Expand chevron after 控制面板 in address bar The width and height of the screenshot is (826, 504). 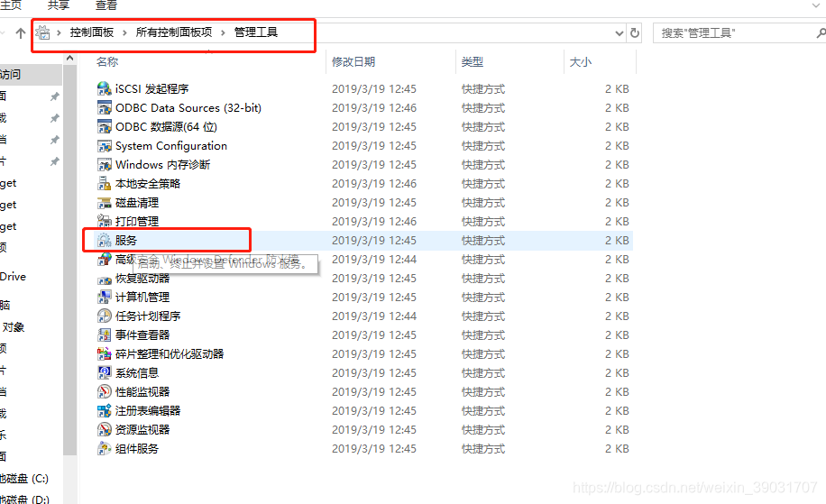point(124,32)
